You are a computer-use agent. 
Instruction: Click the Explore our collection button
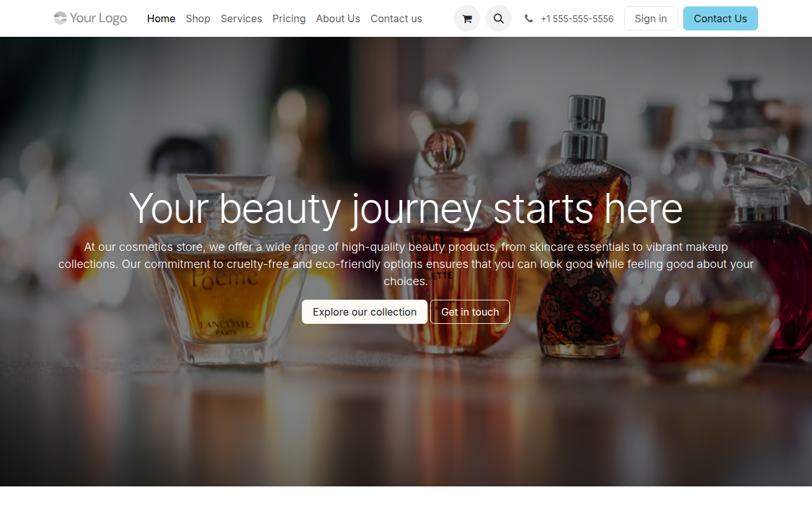click(x=364, y=312)
